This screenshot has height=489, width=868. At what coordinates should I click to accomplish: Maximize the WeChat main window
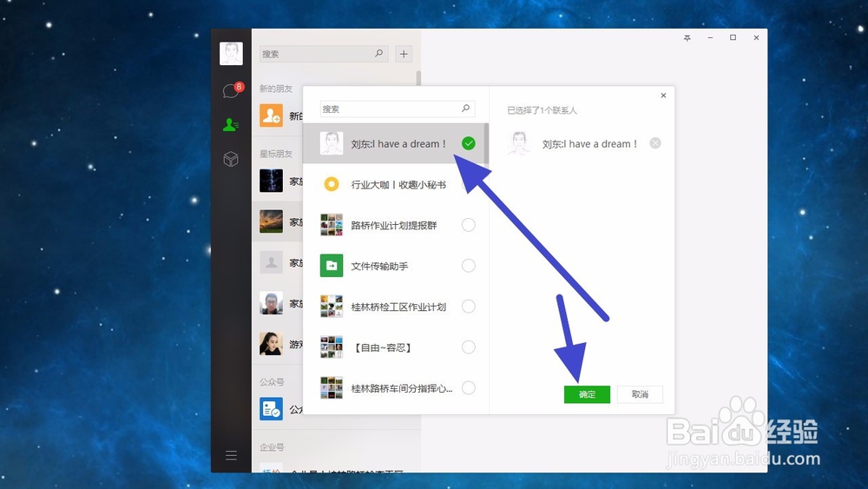click(x=733, y=37)
